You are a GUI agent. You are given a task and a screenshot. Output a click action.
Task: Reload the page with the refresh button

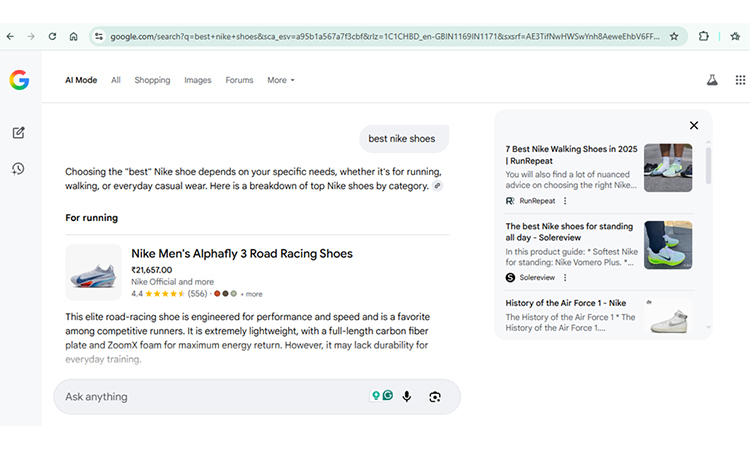click(x=51, y=36)
